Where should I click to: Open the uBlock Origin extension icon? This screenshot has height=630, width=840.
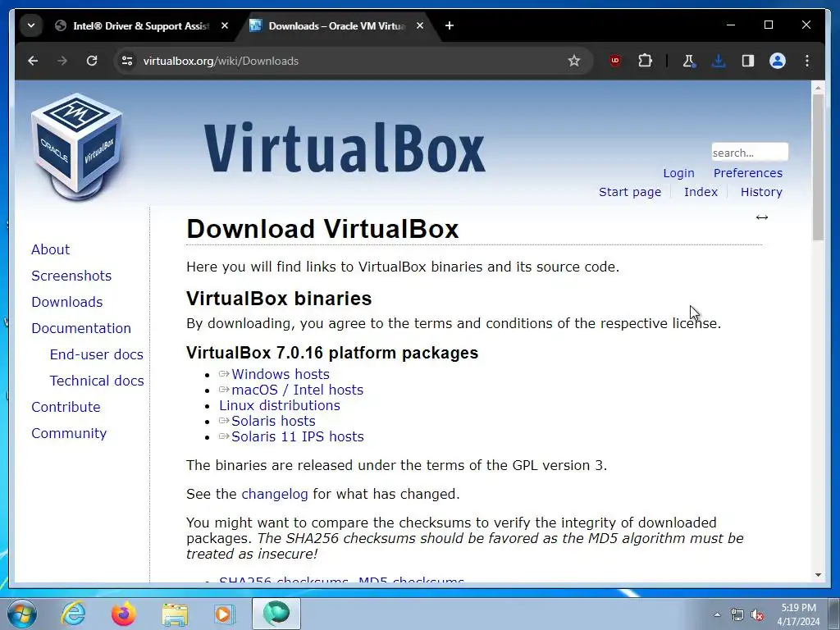615,61
